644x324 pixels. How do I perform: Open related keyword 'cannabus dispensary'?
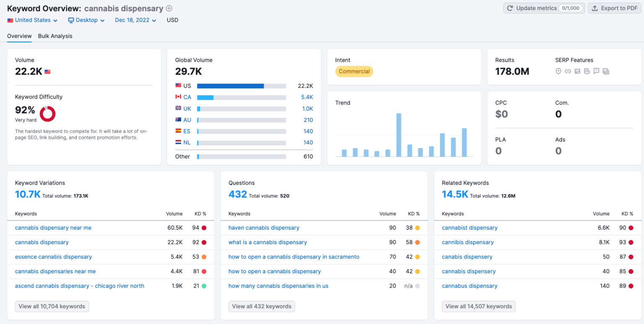(470, 286)
